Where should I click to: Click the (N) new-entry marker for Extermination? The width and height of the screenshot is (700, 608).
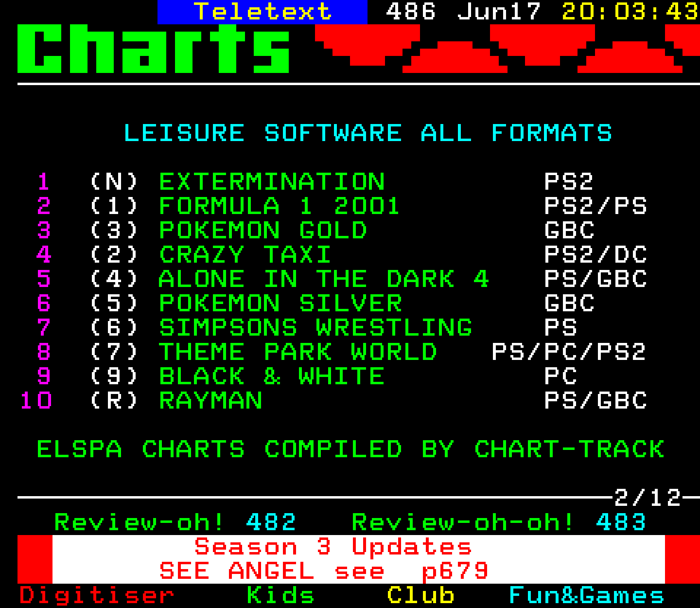point(114,182)
